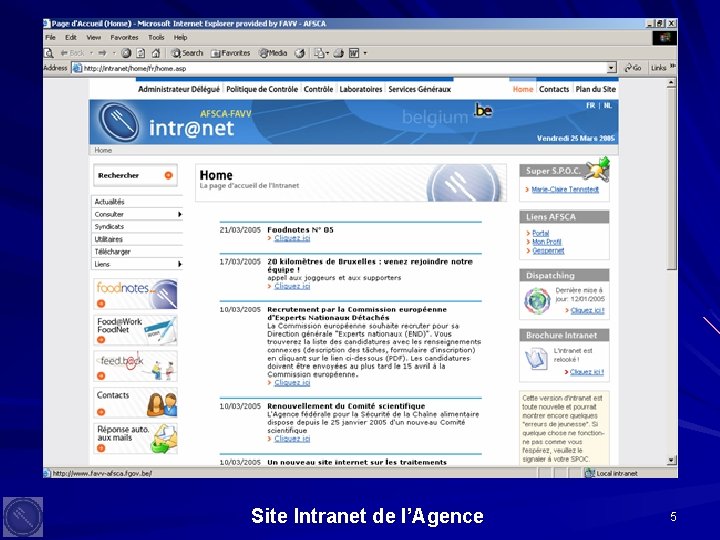Click 'Cliquez ici' under Foodnotes N° 05
This screenshot has height=540, width=720.
(292, 238)
